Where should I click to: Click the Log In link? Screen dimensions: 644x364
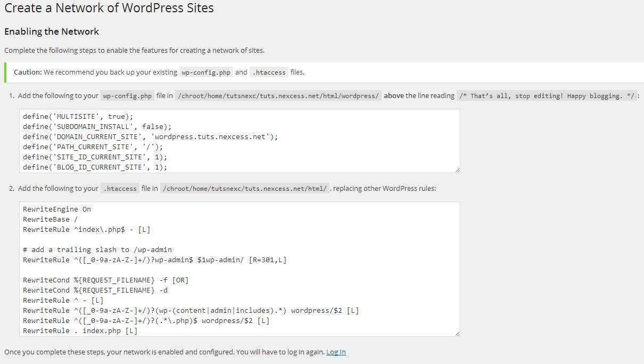[x=336, y=352]
